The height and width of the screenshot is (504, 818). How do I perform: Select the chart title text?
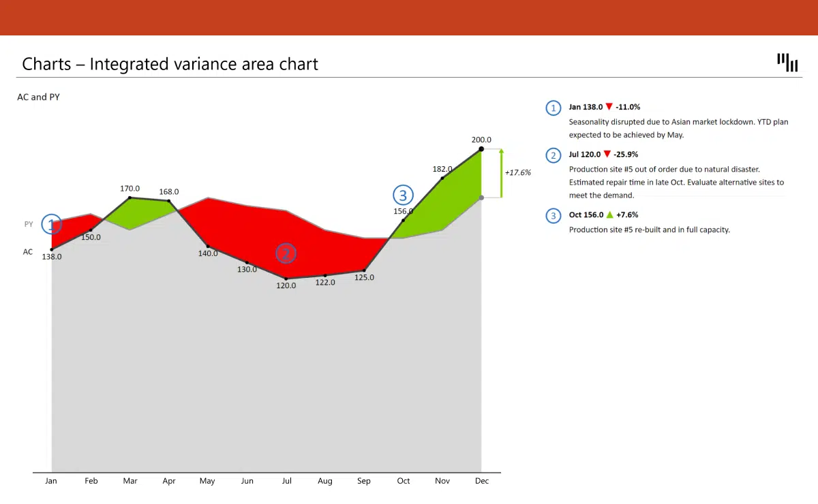tap(170, 63)
